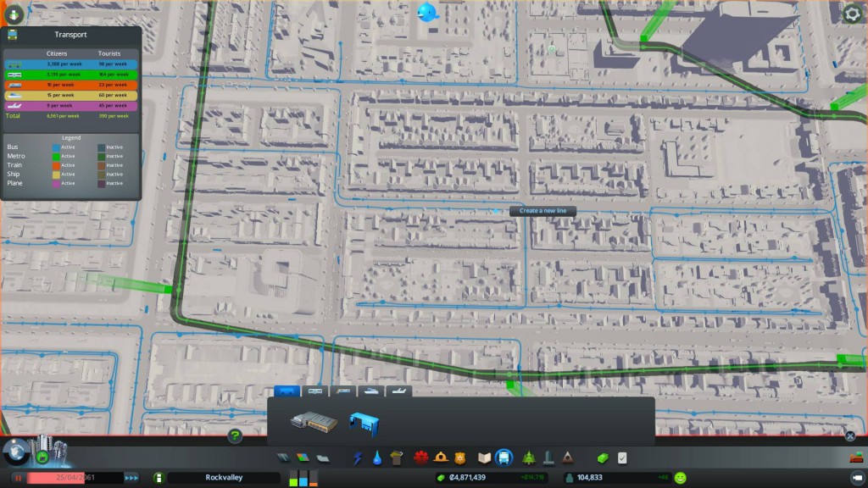
Task: Open the Healthcare services menu
Action: coord(420,457)
